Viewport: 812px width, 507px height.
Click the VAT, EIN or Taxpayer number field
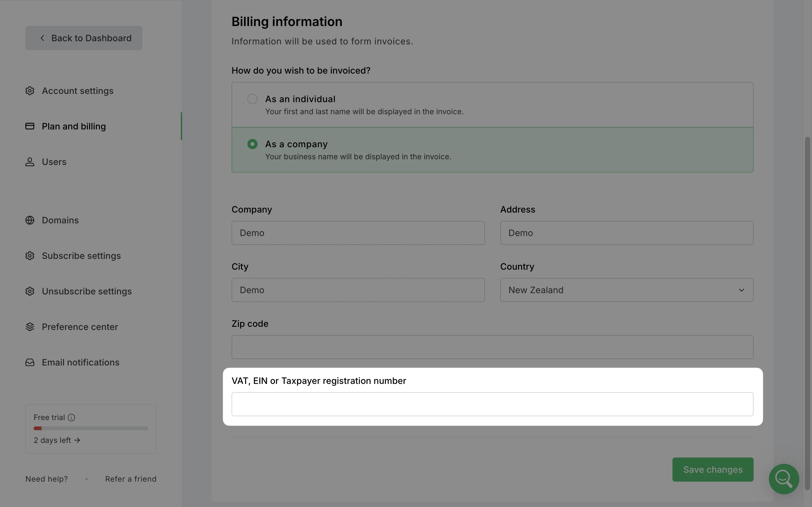[492, 405]
